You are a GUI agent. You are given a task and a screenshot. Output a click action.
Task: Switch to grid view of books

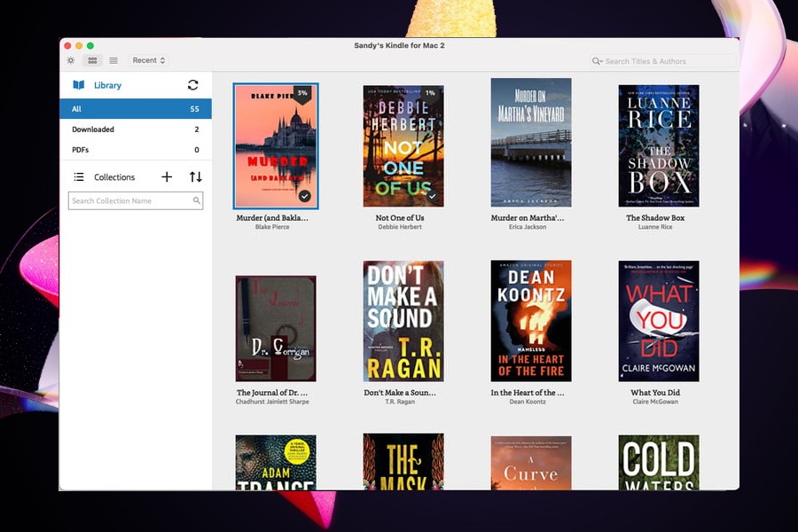[x=92, y=60]
